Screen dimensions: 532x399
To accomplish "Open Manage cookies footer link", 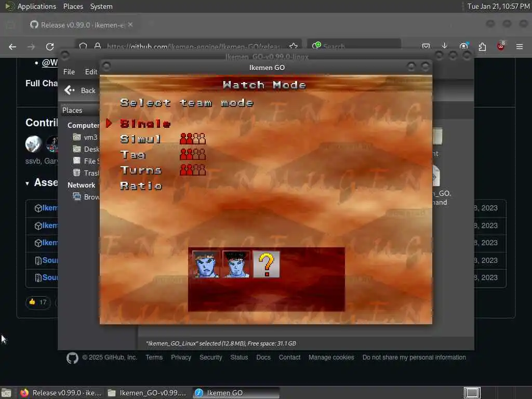I will pyautogui.click(x=331, y=357).
